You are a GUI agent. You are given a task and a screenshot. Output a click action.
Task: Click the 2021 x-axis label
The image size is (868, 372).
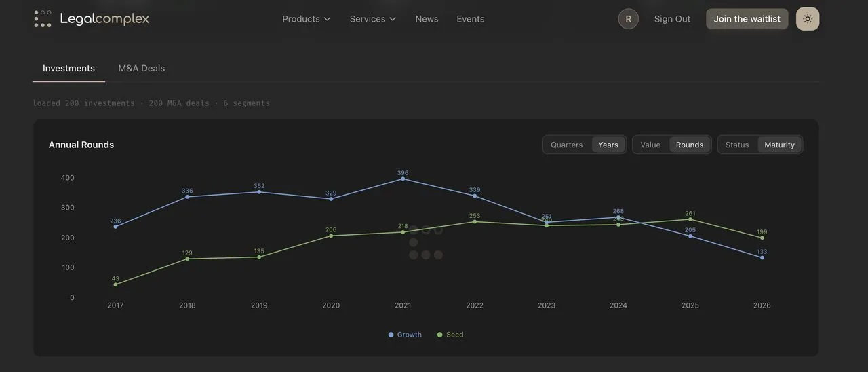tap(403, 305)
